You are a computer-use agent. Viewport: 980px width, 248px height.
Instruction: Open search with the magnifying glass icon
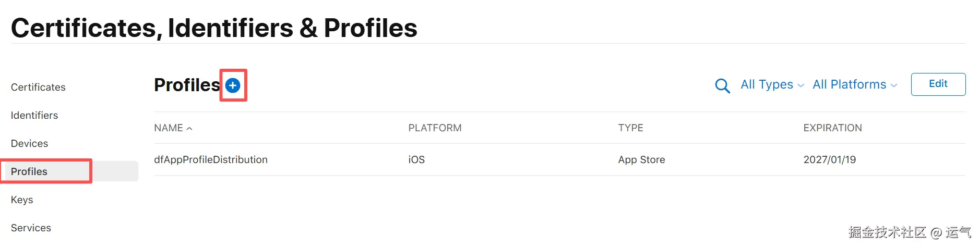(x=722, y=85)
